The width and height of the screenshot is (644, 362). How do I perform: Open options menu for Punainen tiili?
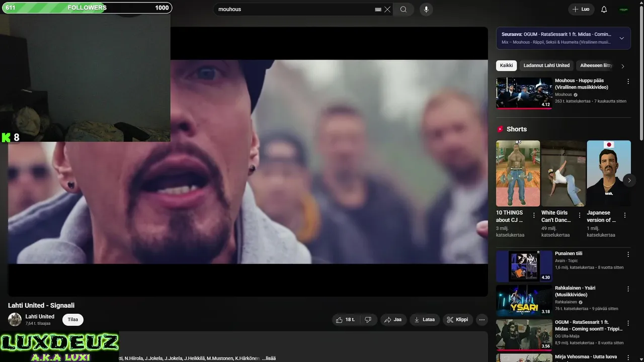tap(628, 254)
